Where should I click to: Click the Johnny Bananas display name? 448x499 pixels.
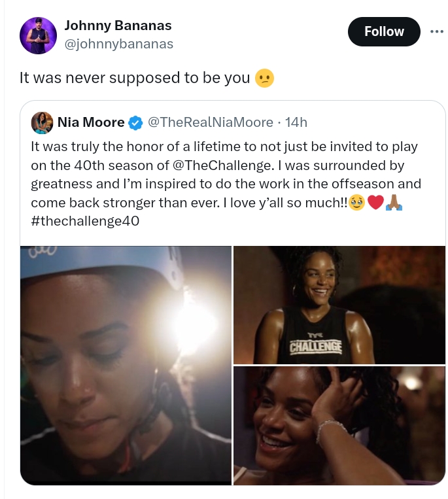118,26
